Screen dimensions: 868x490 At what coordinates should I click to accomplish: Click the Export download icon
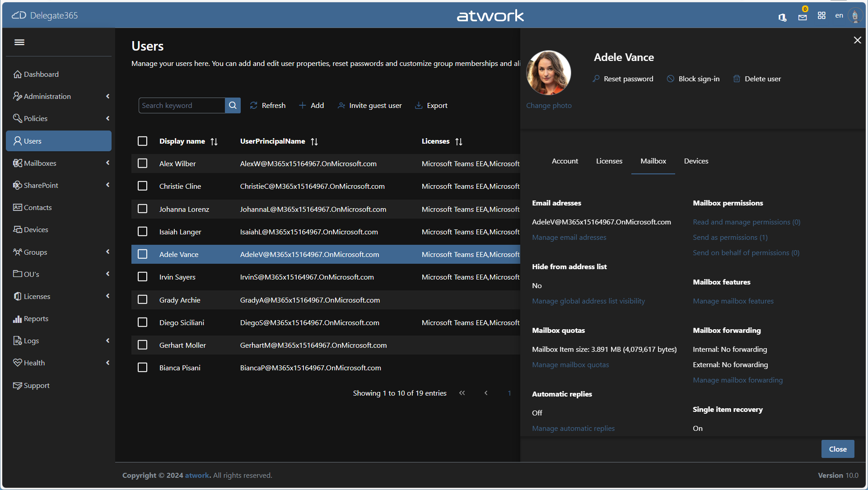[419, 105]
